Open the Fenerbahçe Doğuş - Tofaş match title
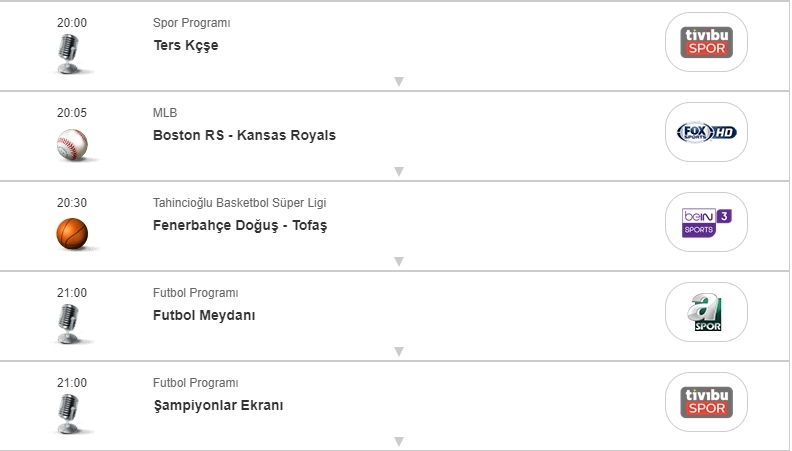The height and width of the screenshot is (451, 792). pyautogui.click(x=239, y=225)
